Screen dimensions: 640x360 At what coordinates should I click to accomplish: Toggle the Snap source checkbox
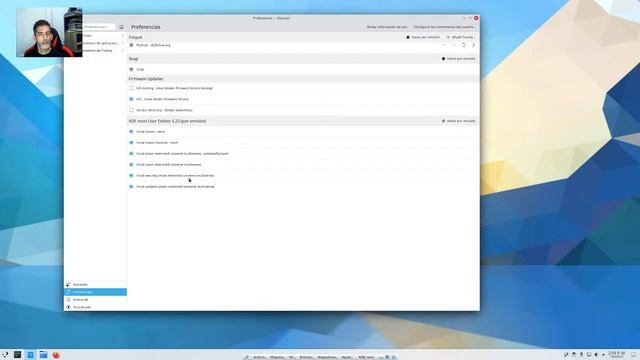coord(131,69)
